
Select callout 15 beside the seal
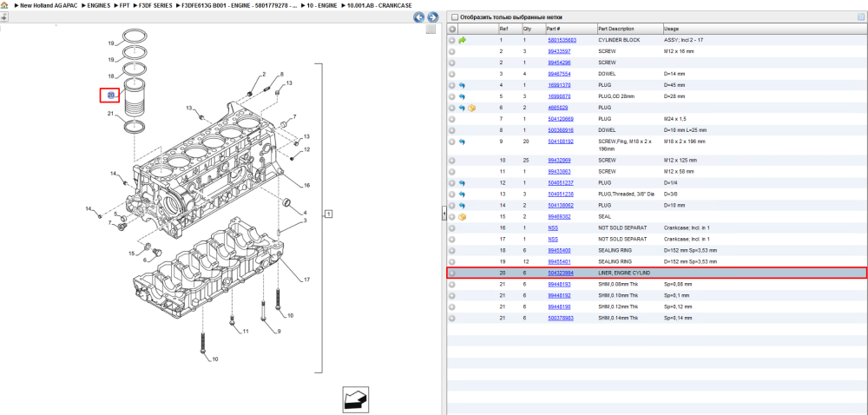(x=132, y=254)
